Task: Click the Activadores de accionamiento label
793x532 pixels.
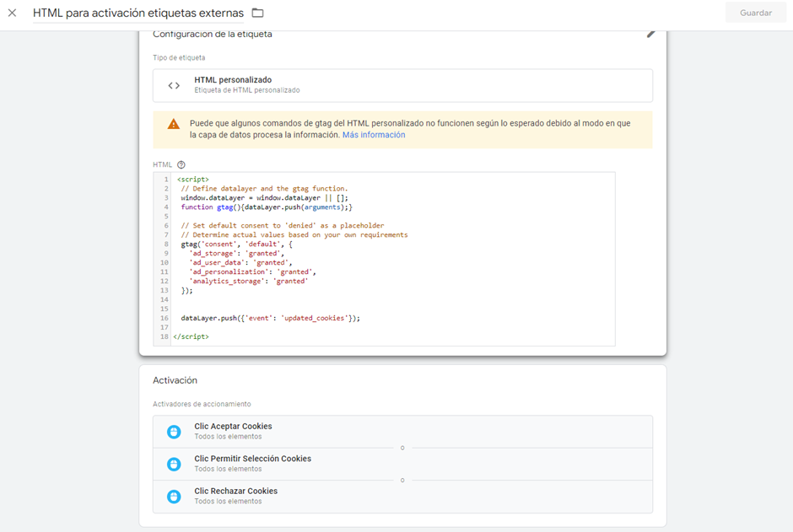Action: pyautogui.click(x=202, y=404)
